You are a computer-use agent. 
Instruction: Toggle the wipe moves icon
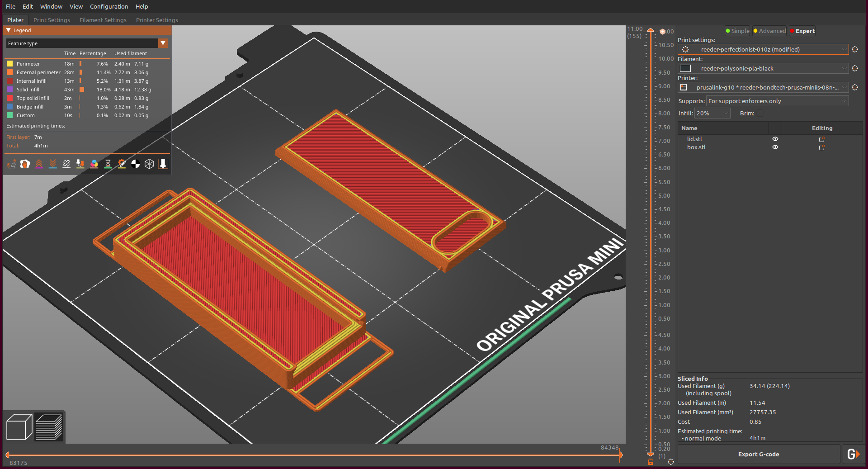click(25, 164)
